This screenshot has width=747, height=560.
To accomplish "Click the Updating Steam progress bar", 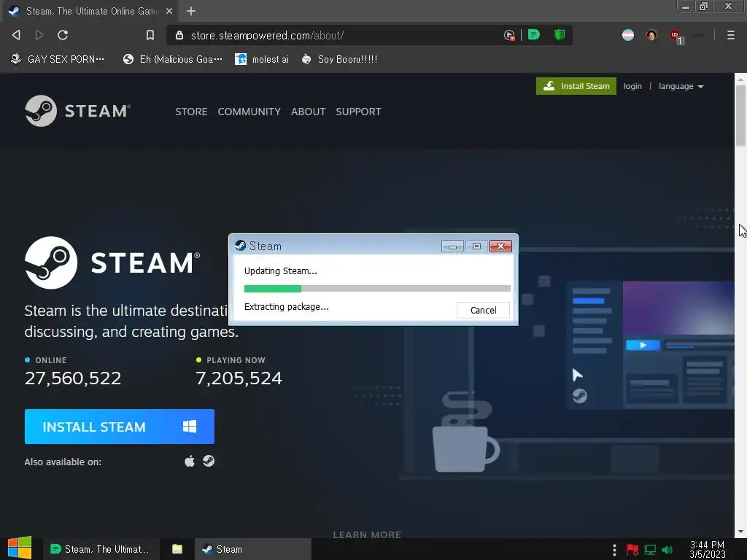I will (x=377, y=289).
